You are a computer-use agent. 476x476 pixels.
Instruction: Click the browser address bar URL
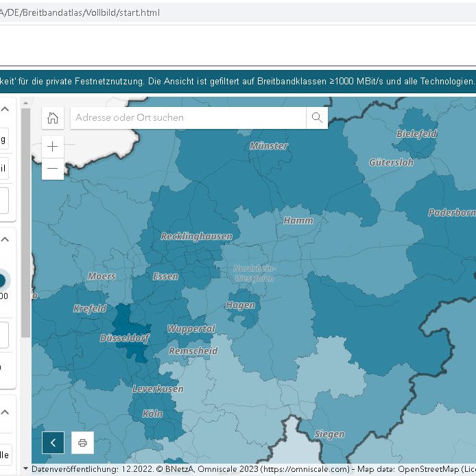click(x=82, y=12)
